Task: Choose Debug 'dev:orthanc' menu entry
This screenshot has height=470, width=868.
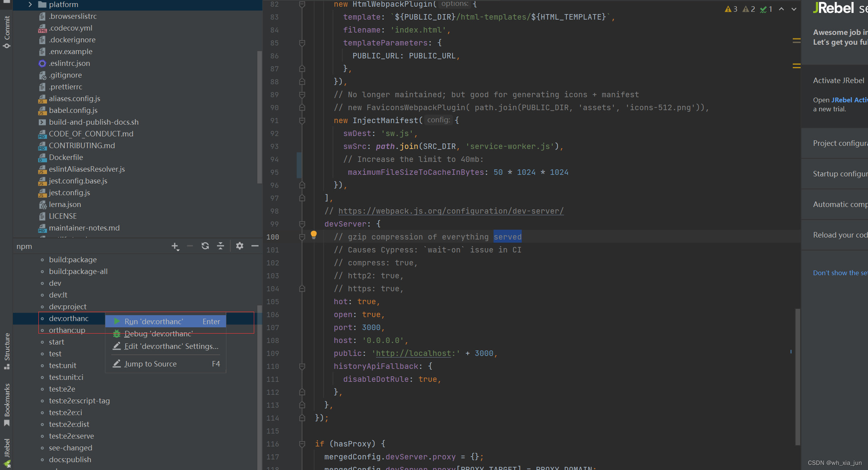Action: pos(158,334)
